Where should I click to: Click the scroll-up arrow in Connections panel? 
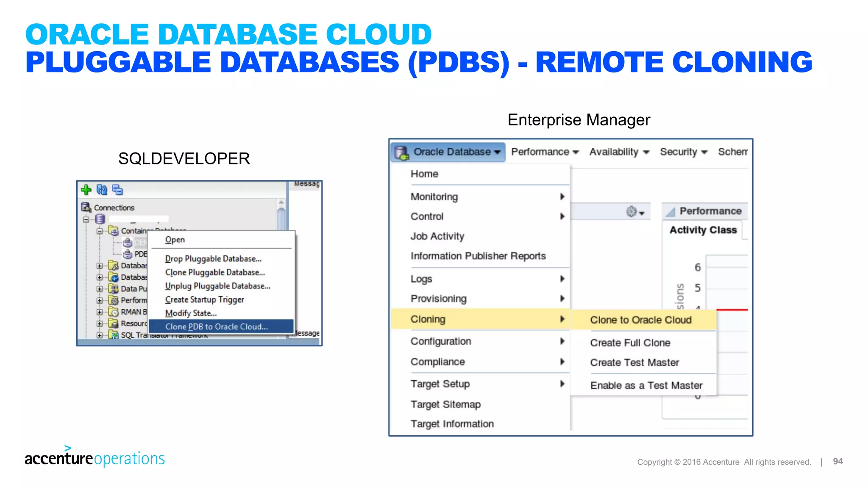(x=281, y=203)
